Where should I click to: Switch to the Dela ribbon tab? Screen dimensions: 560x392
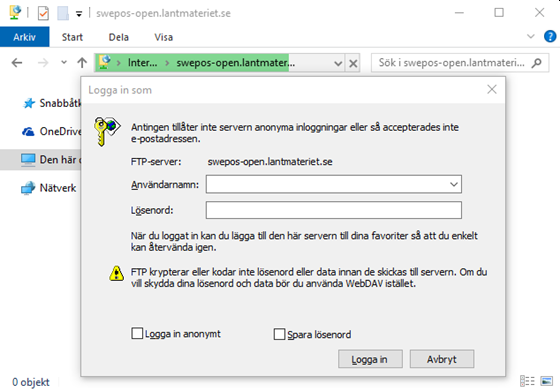pyautogui.click(x=119, y=37)
